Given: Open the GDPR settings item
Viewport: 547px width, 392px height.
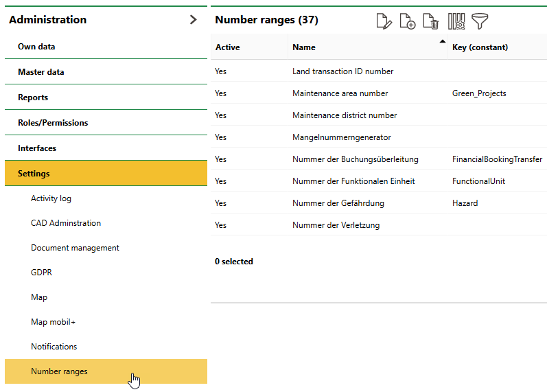Looking at the screenshot, I should tap(41, 273).
